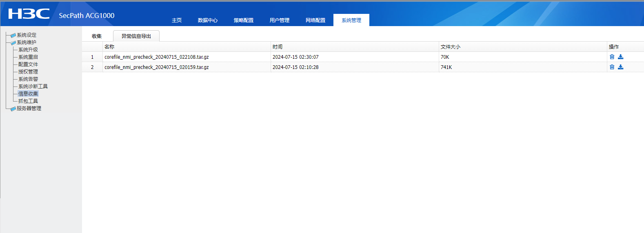Open the 策略配置 top menu
The height and width of the screenshot is (233, 644).
tap(244, 20)
